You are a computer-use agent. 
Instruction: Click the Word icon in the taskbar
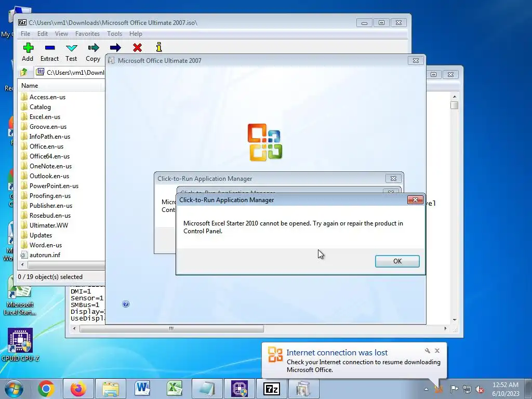point(142,388)
